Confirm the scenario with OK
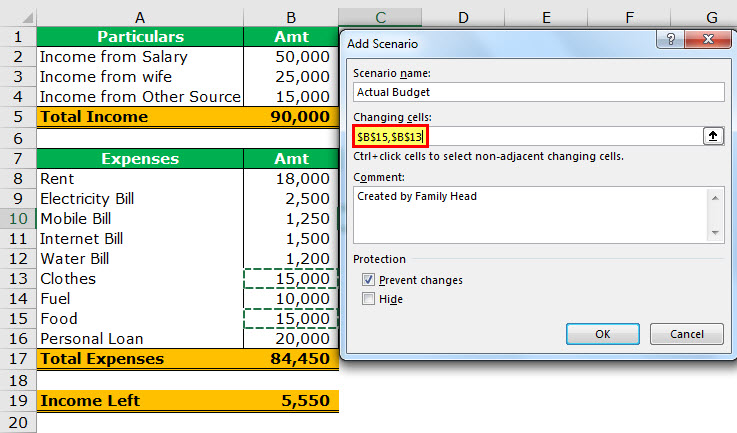The height and width of the screenshot is (433, 737). click(x=603, y=334)
